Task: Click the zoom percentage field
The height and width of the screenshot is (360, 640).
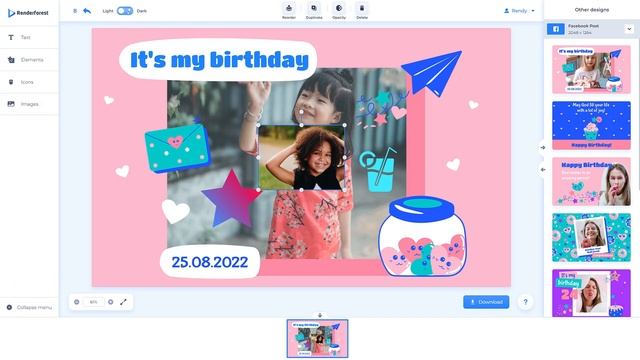Action: (93, 302)
